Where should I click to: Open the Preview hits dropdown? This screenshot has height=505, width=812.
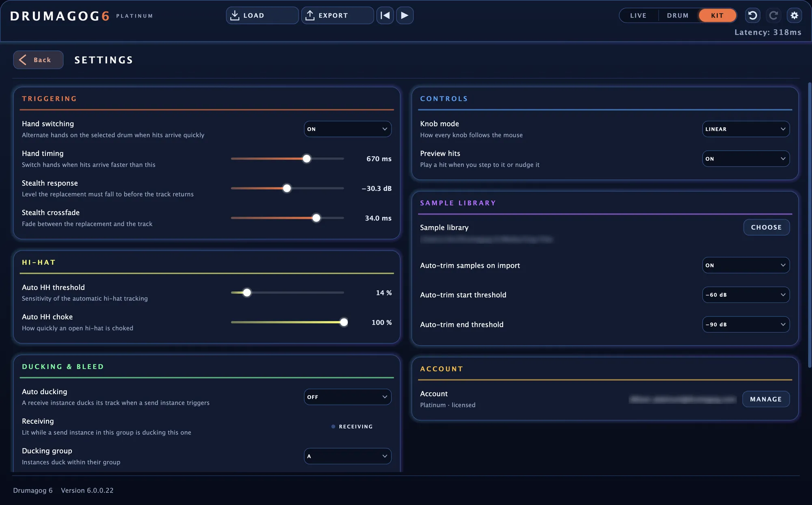[746, 158]
